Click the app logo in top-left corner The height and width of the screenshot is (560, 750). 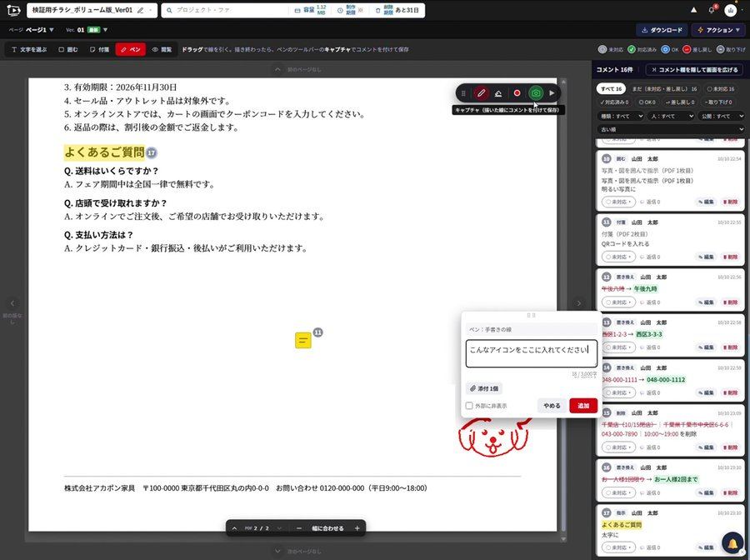(13, 10)
